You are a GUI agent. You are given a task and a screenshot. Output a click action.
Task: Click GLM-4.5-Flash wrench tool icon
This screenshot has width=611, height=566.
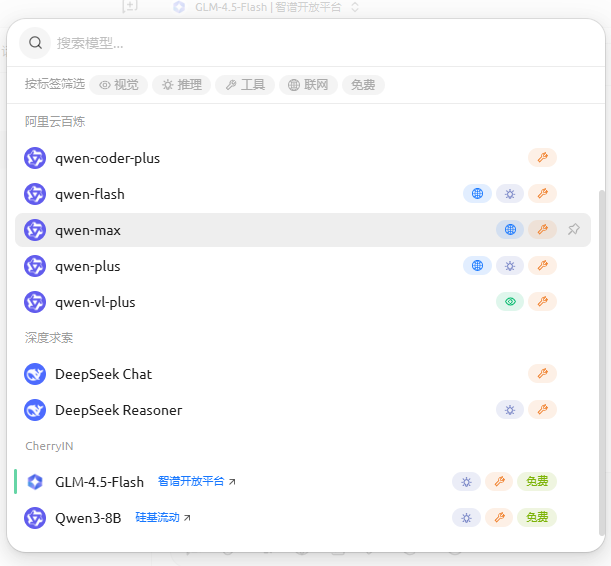(499, 481)
